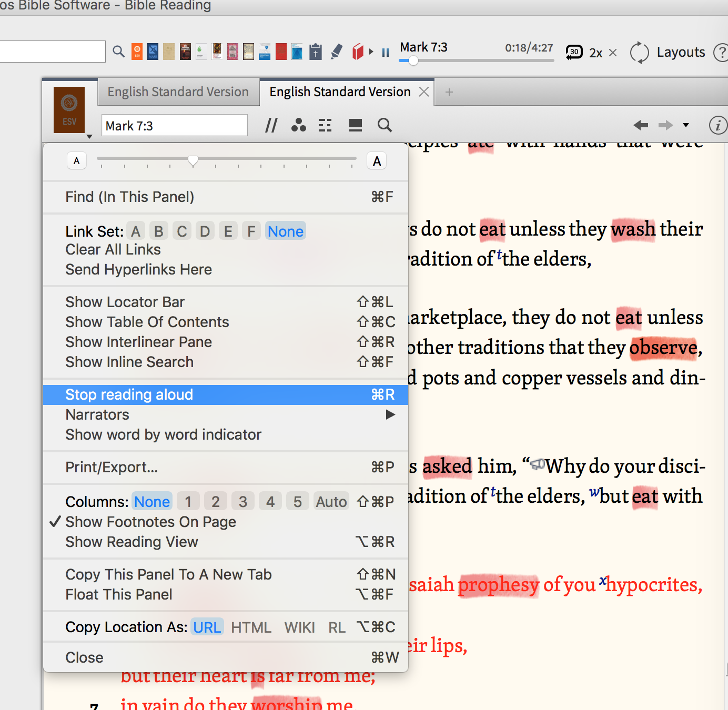Select Show word by word indicator
The height and width of the screenshot is (710, 728).
[226, 434]
